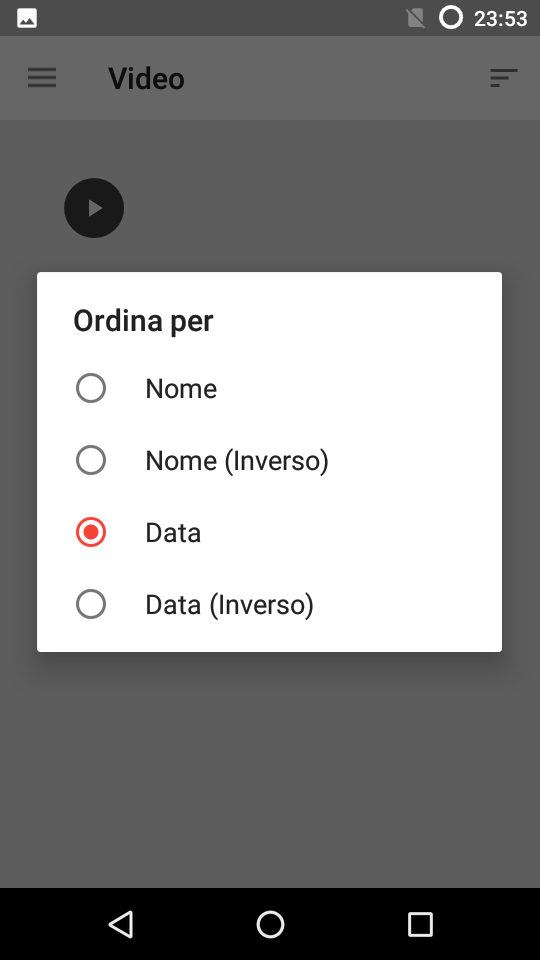Play the video using the round play button
The width and height of the screenshot is (540, 960).
coord(94,208)
